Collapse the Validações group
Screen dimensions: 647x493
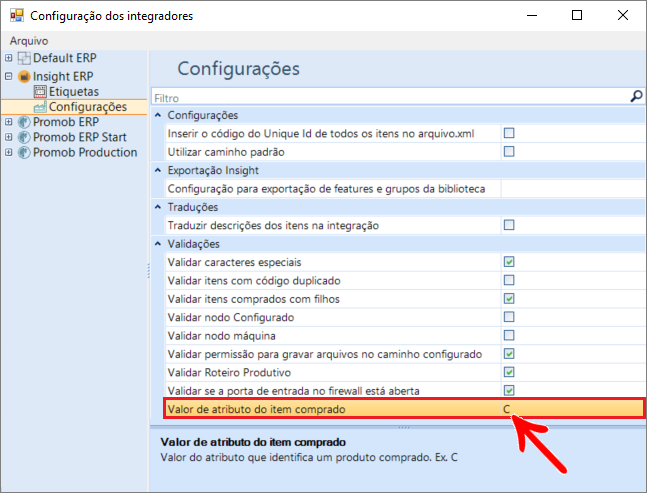[x=158, y=244]
